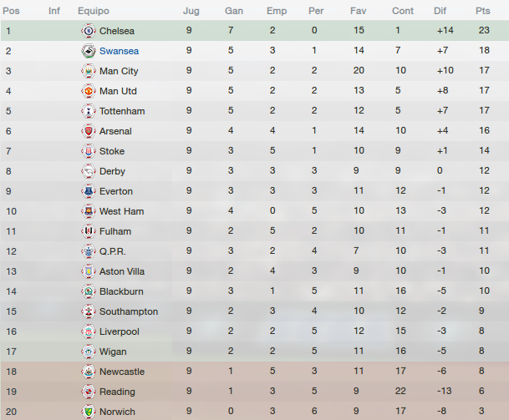Click the Equipo column header

pos(94,11)
